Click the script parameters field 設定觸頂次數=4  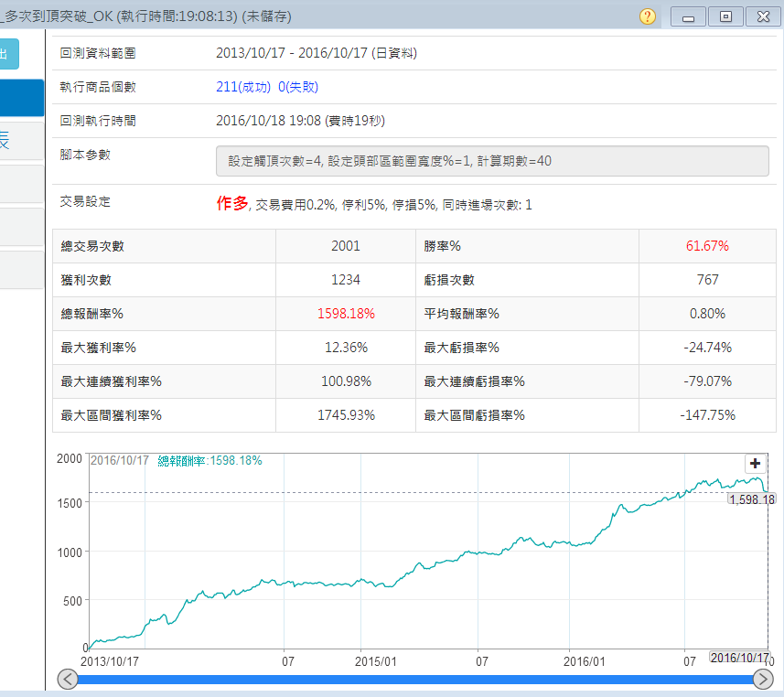[492, 161]
